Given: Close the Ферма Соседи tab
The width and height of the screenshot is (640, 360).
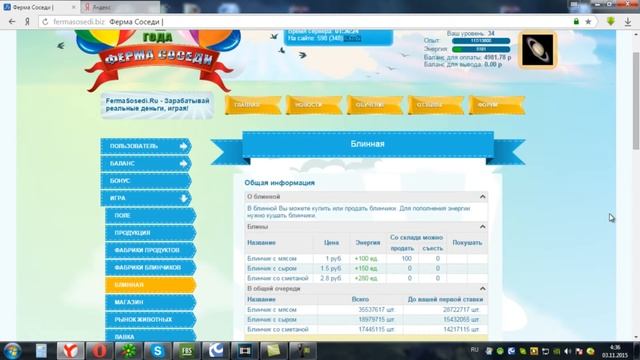Looking at the screenshot, I should click(73, 7).
